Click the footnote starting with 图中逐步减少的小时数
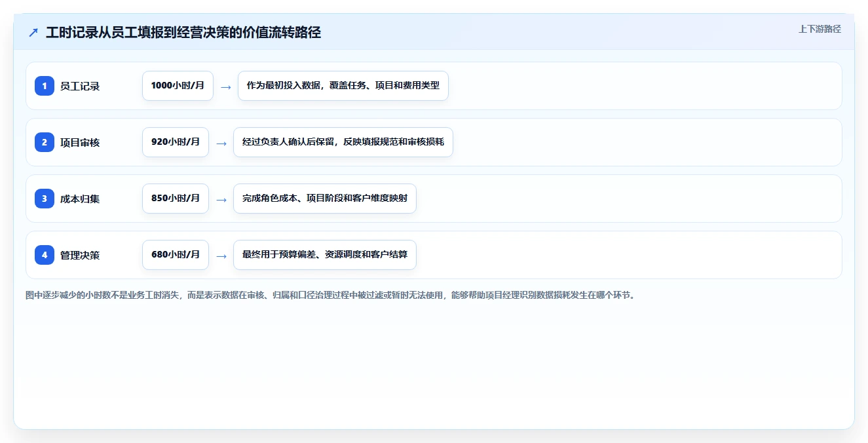Image resolution: width=868 pixels, height=443 pixels. tap(330, 296)
